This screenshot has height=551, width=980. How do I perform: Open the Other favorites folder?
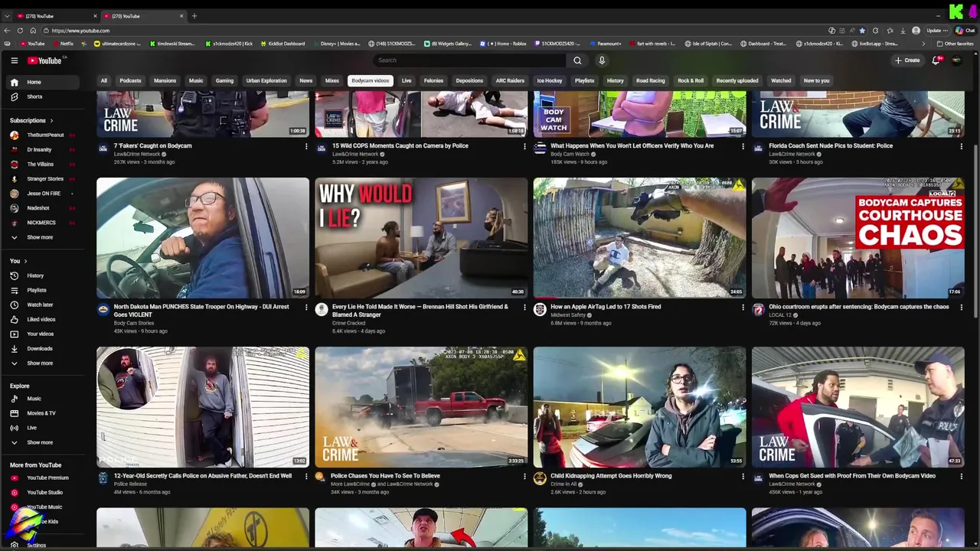pos(955,44)
